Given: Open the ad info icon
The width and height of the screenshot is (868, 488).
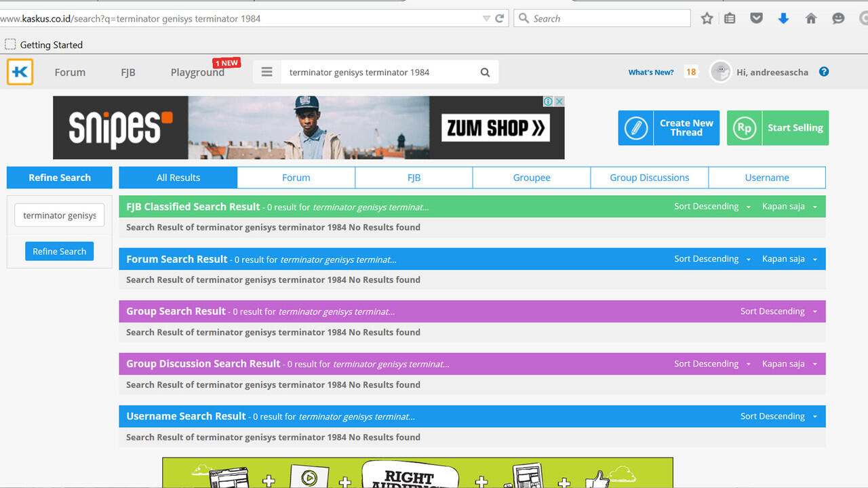Looking at the screenshot, I should tap(549, 101).
